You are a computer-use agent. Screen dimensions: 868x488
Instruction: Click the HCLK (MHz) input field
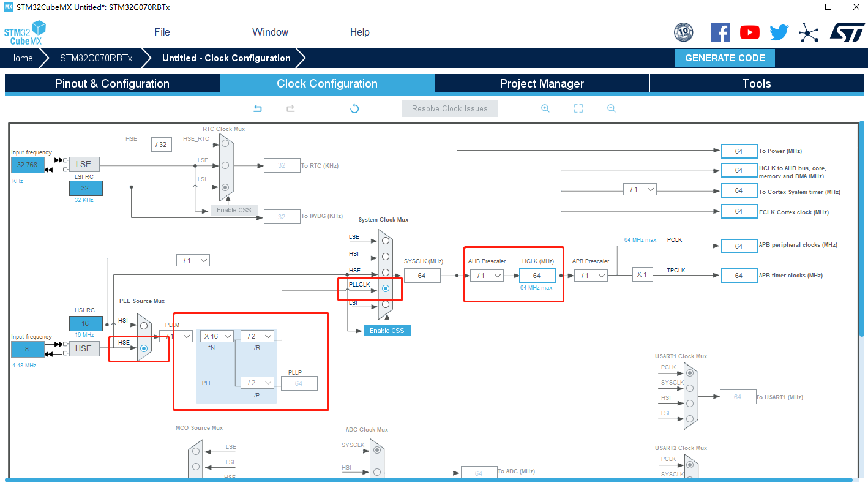pos(537,276)
